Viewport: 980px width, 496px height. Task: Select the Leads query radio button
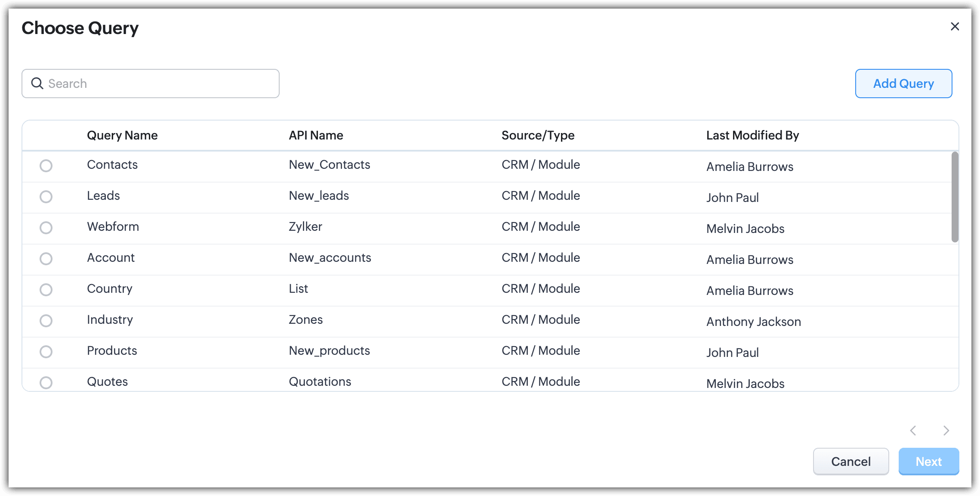(46, 197)
